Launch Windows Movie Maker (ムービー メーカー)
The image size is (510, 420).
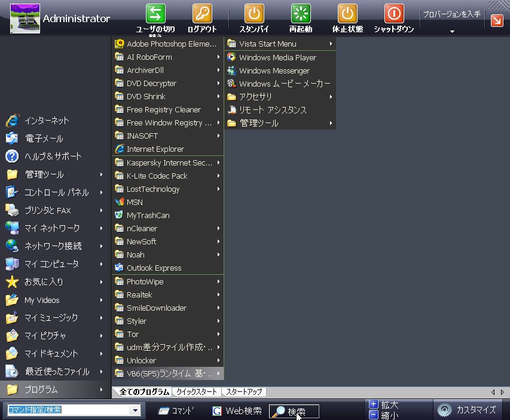coord(280,84)
